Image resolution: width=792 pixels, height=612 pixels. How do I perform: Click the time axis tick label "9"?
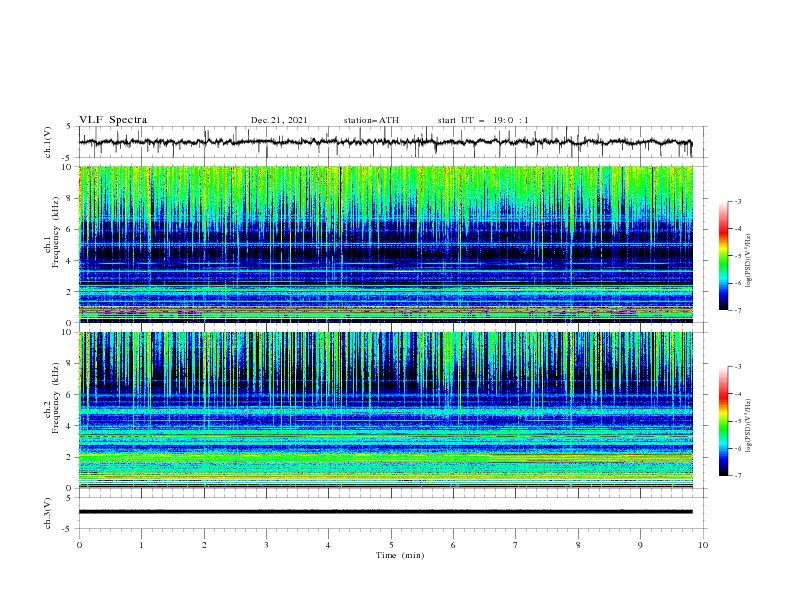coord(640,545)
